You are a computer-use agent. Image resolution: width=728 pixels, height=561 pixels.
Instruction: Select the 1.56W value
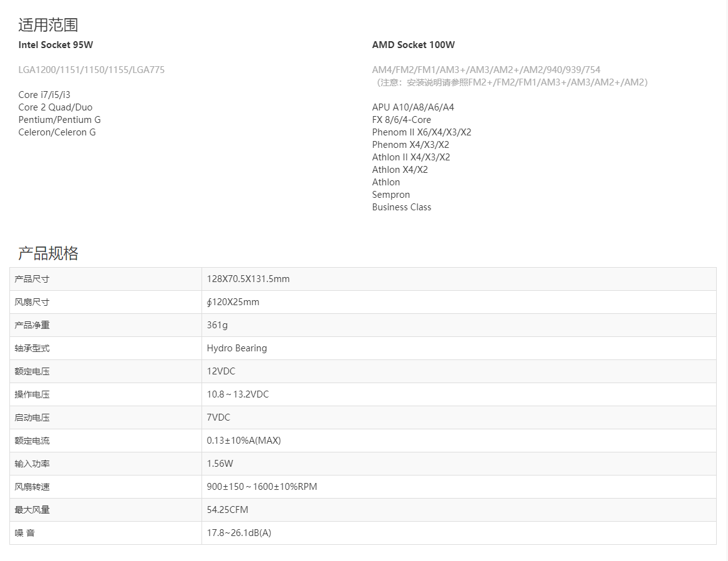pyautogui.click(x=220, y=464)
